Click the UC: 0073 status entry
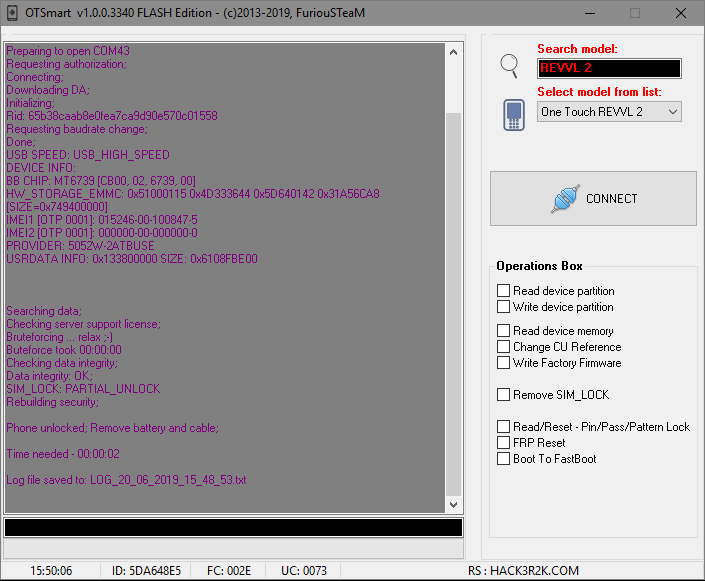This screenshot has width=705, height=581. point(304,571)
